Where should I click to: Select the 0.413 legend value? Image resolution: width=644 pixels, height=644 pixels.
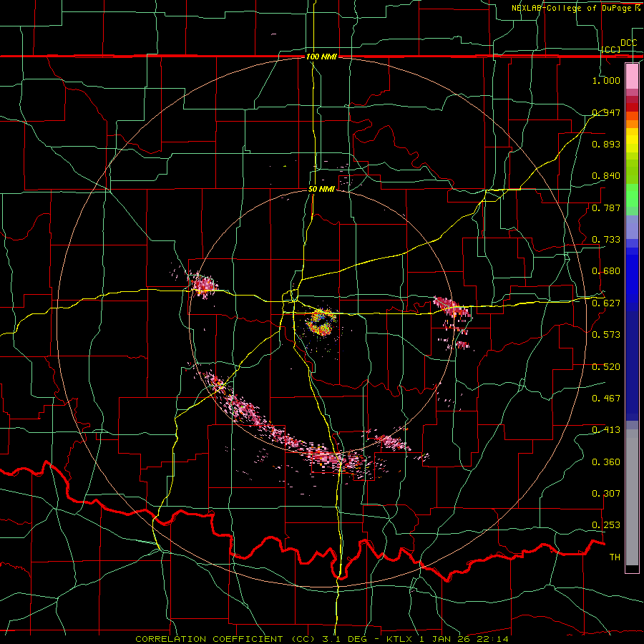pos(606,430)
